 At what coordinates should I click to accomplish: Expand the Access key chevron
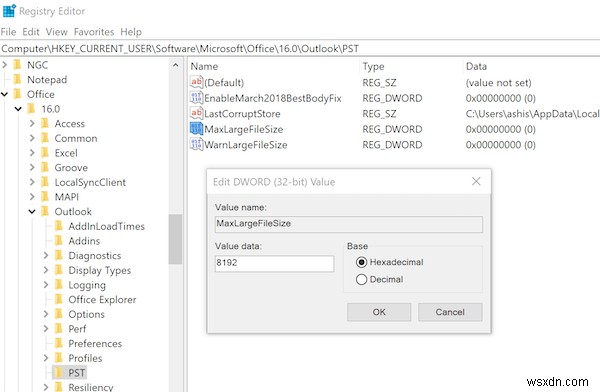click(x=32, y=123)
